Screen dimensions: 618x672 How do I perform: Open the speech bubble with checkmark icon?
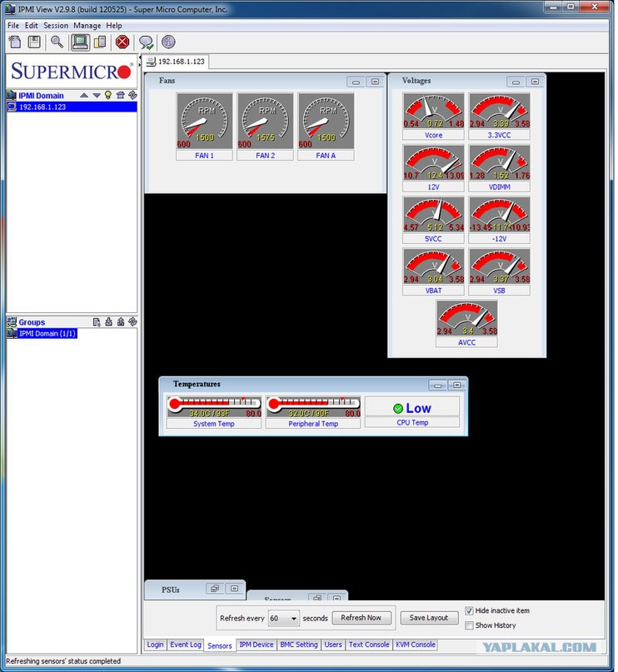click(x=146, y=42)
